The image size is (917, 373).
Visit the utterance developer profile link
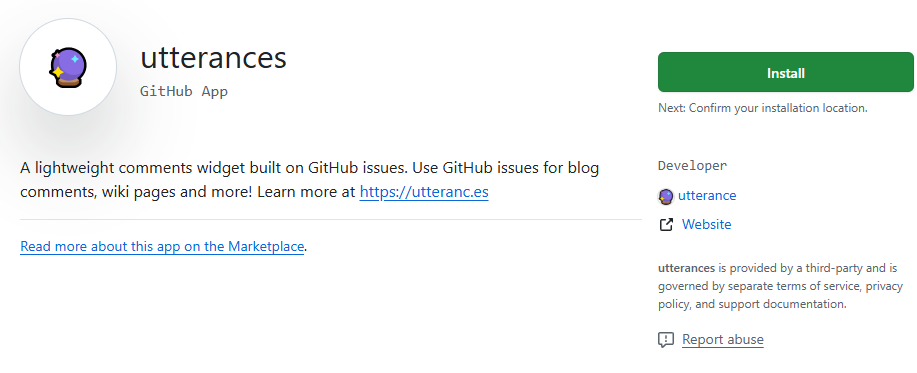pyautogui.click(x=706, y=196)
